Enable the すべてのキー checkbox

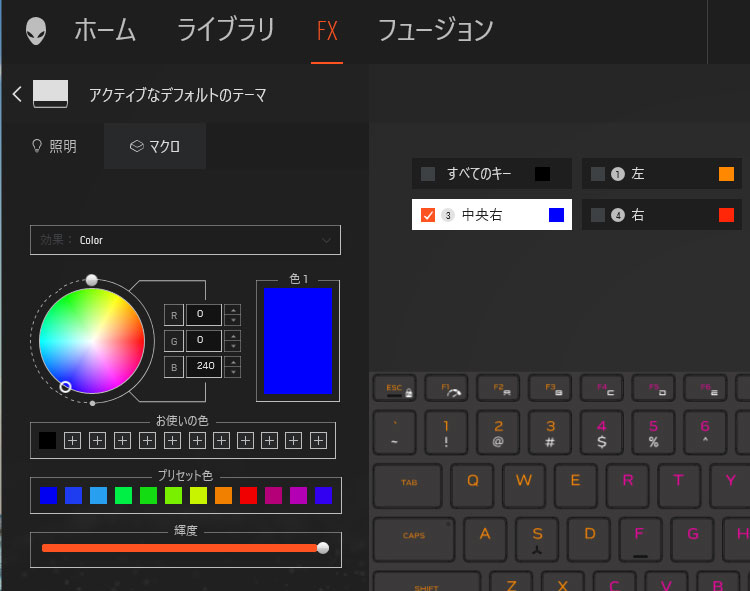428,174
